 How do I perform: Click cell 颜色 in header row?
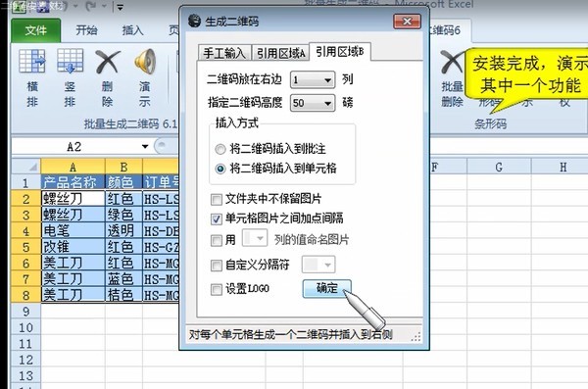[123, 182]
